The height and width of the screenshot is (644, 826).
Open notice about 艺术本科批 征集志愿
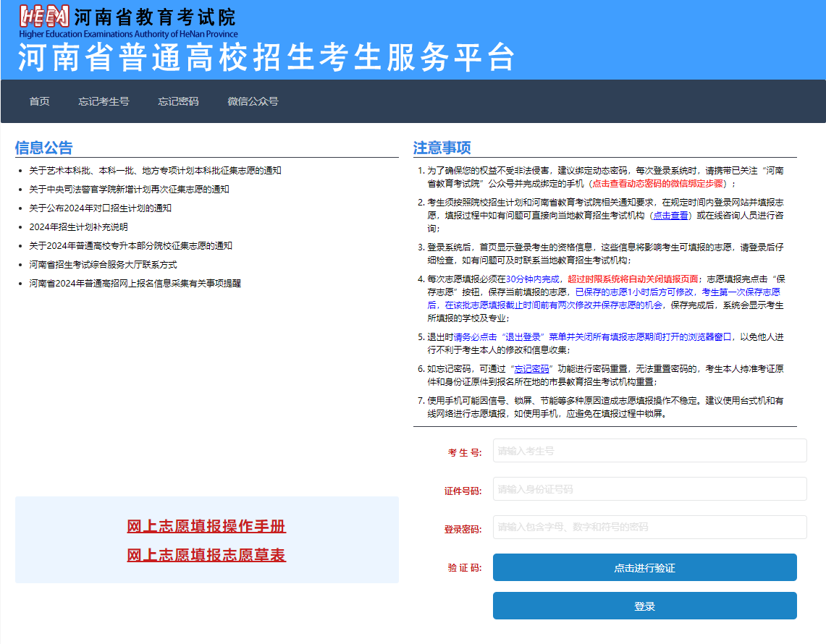155,171
